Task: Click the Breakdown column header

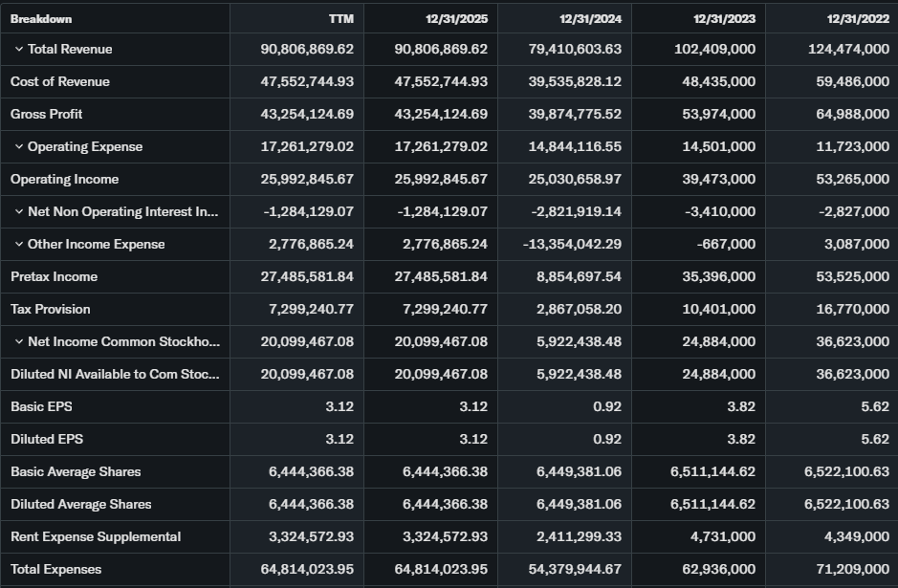Action: [x=41, y=19]
